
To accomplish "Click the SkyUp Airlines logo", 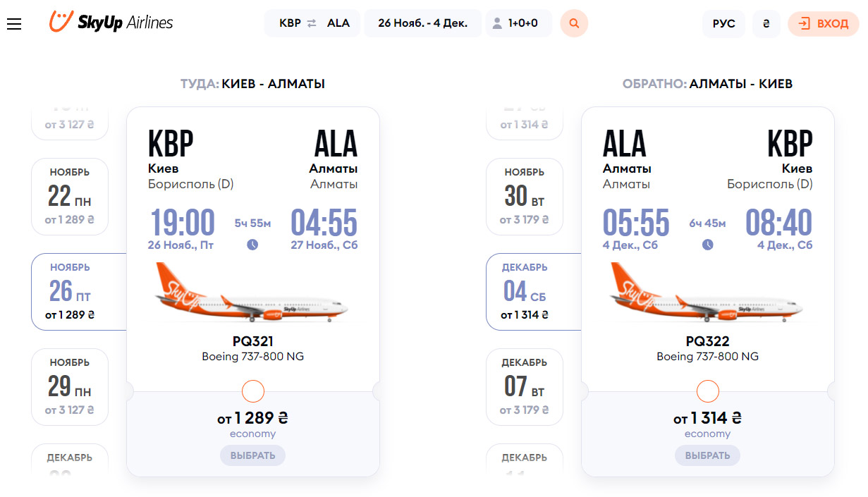I will pos(111,22).
